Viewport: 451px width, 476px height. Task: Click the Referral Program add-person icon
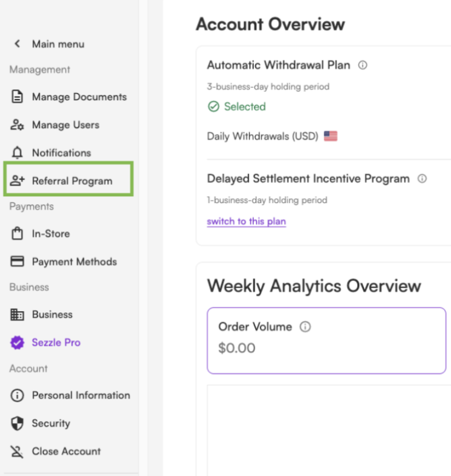click(x=17, y=181)
